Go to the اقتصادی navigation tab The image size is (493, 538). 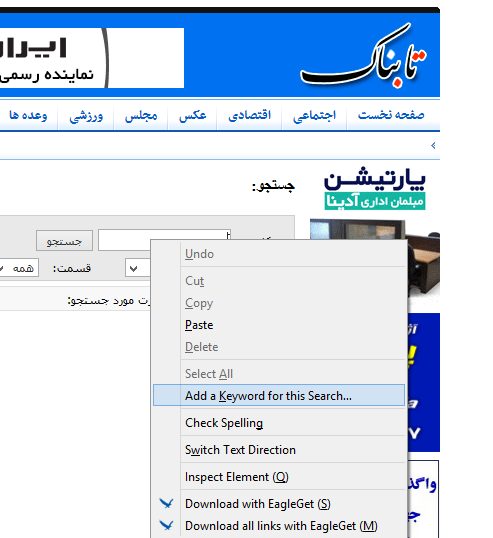click(250, 115)
